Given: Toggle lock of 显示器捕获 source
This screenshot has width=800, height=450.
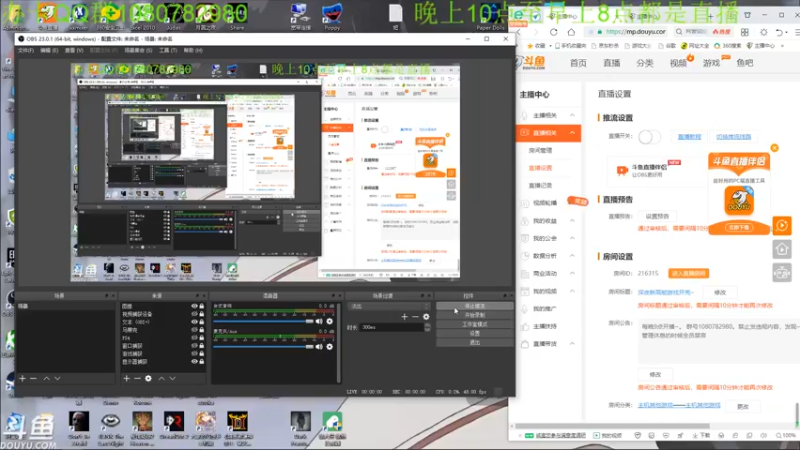Looking at the screenshot, I should coord(202,362).
